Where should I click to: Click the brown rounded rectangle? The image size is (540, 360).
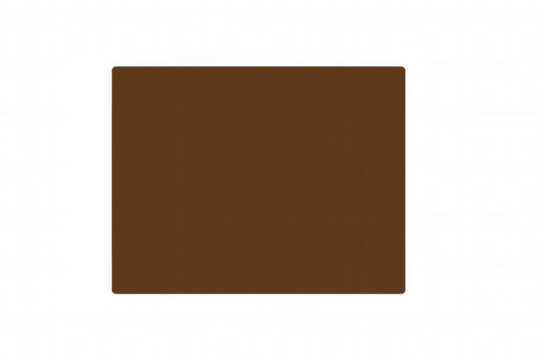[x=258, y=180]
